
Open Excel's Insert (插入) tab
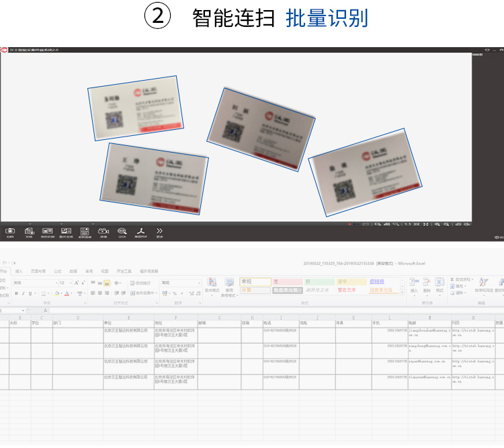click(19, 271)
